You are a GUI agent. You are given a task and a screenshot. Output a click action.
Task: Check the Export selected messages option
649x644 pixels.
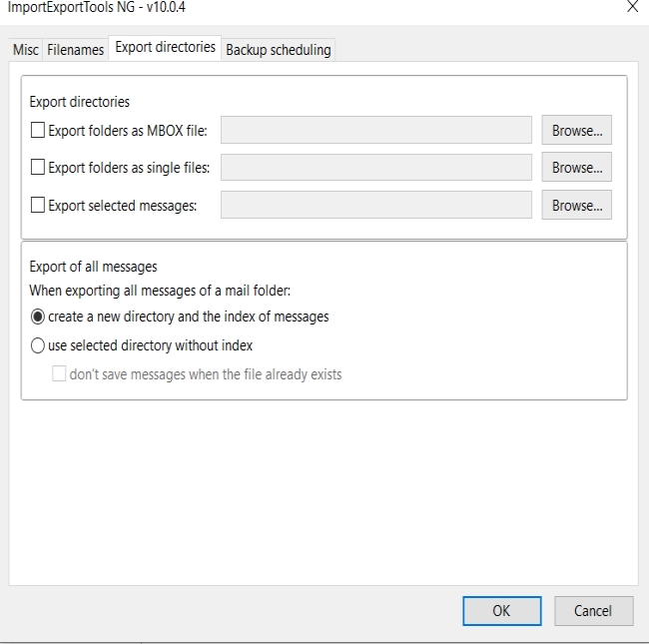pyautogui.click(x=38, y=205)
